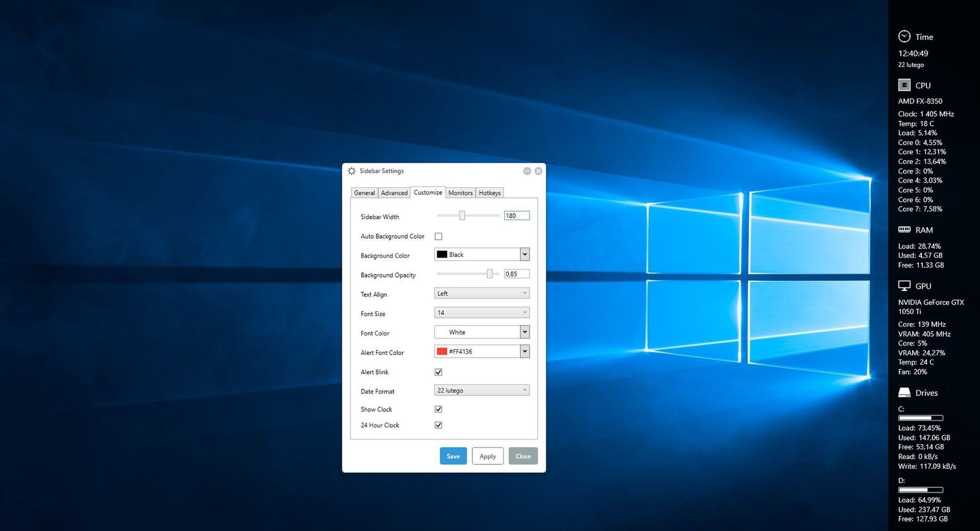Click the Sidebar Width slider handle
980x531 pixels.
tap(462, 215)
